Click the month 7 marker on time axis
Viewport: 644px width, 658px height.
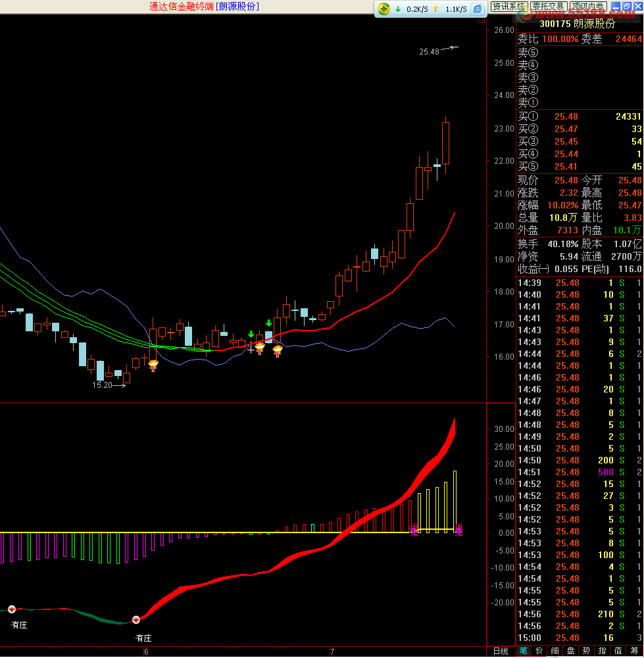click(332, 651)
